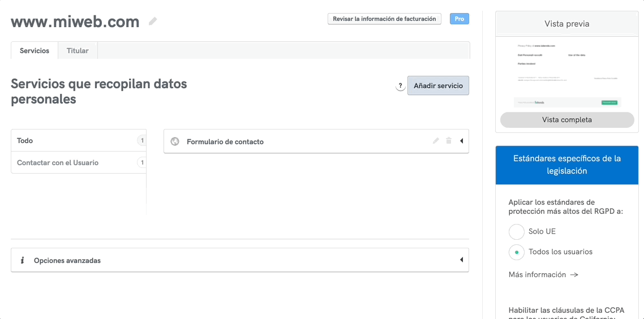Edit Formulario de contacto with pencil icon

tap(436, 141)
